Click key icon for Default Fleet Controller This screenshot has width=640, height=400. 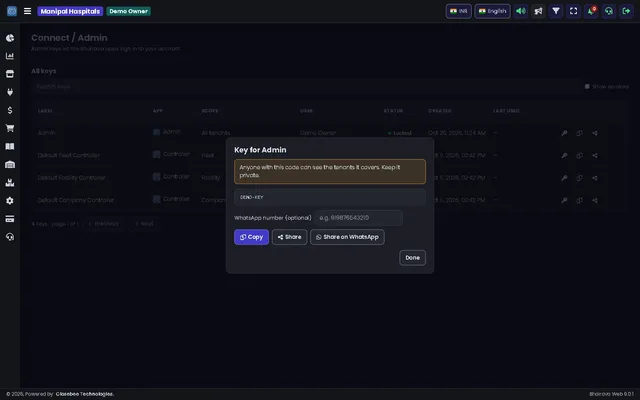(x=564, y=156)
